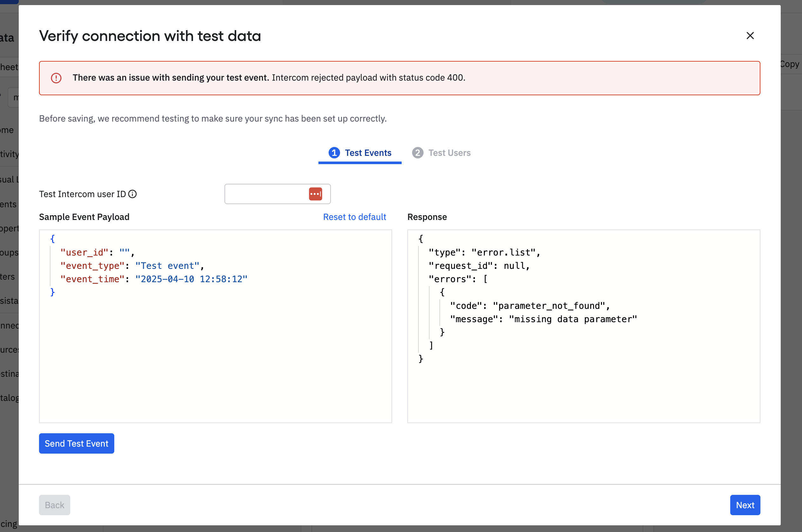Close the Verify connection dialog
This screenshot has width=802, height=532.
(750, 36)
